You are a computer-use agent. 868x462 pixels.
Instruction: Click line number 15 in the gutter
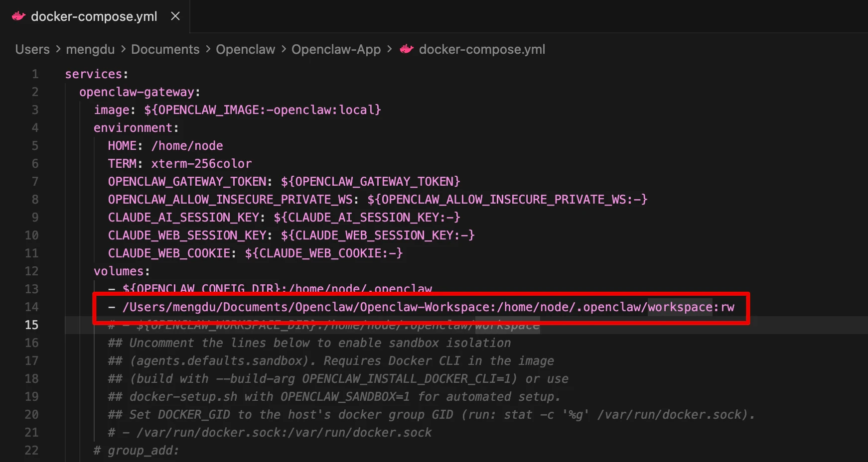point(31,325)
